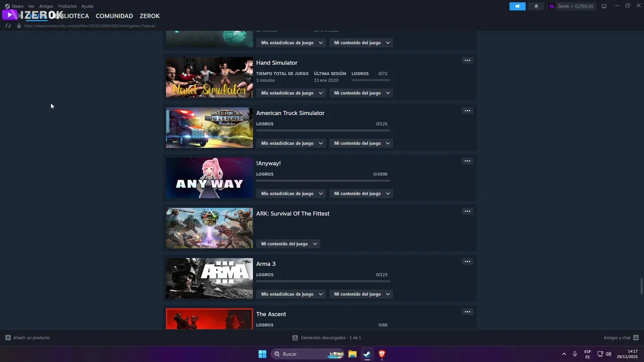The width and height of the screenshot is (644, 362).
Task: Expand Mi contenido del juego for !Anyway!
Action: tap(361, 194)
